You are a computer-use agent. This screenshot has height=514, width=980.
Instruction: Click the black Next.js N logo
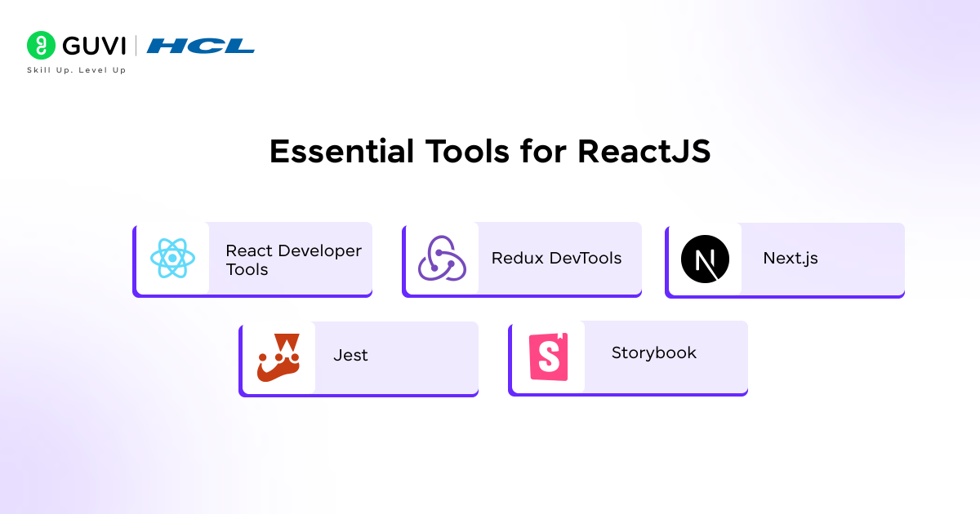(704, 259)
